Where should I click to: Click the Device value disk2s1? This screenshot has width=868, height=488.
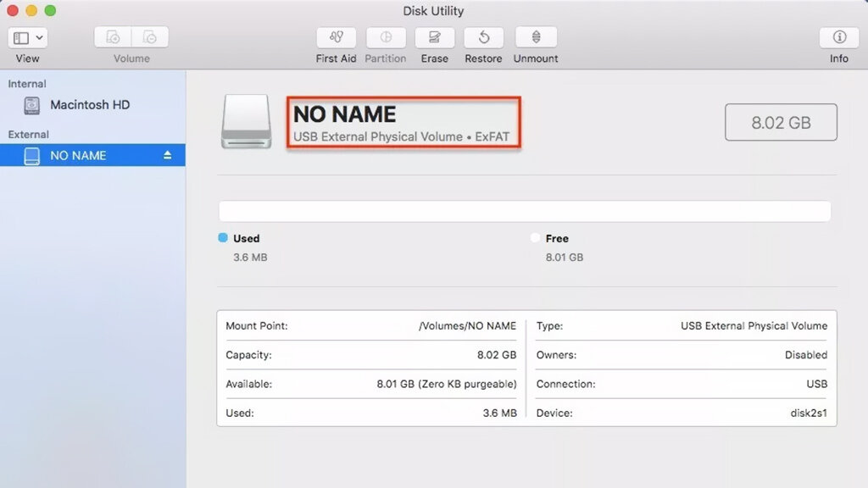[809, 413]
